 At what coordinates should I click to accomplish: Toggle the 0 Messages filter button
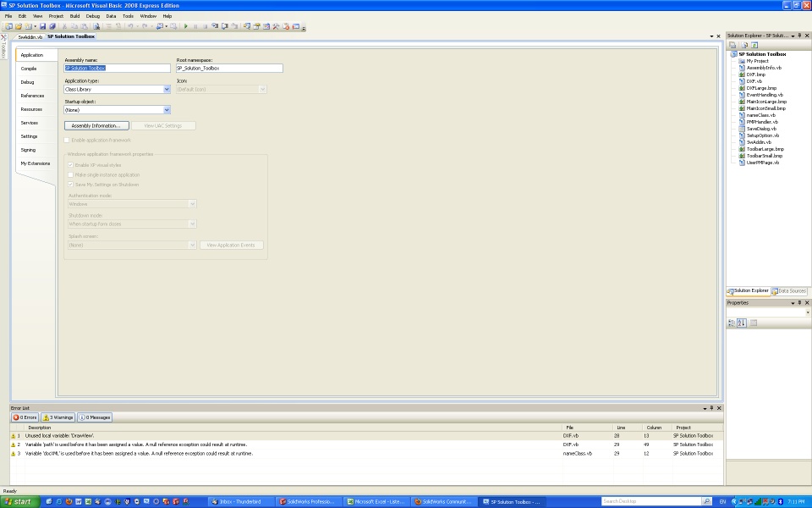(x=95, y=417)
